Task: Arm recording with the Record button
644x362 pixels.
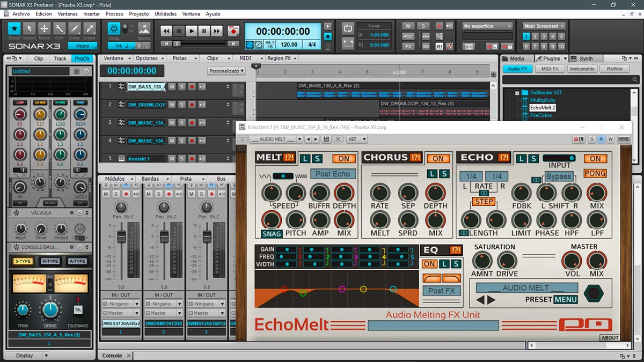Action: pos(233,31)
